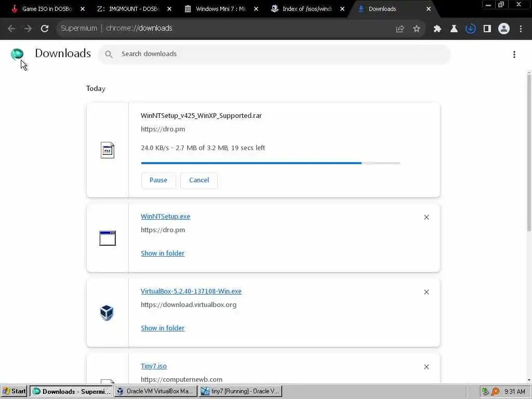Viewport: 532px width, 399px height.
Task: Open the VirtualBox-5.2.40-137108-Win.exe link
Action: coord(191,291)
